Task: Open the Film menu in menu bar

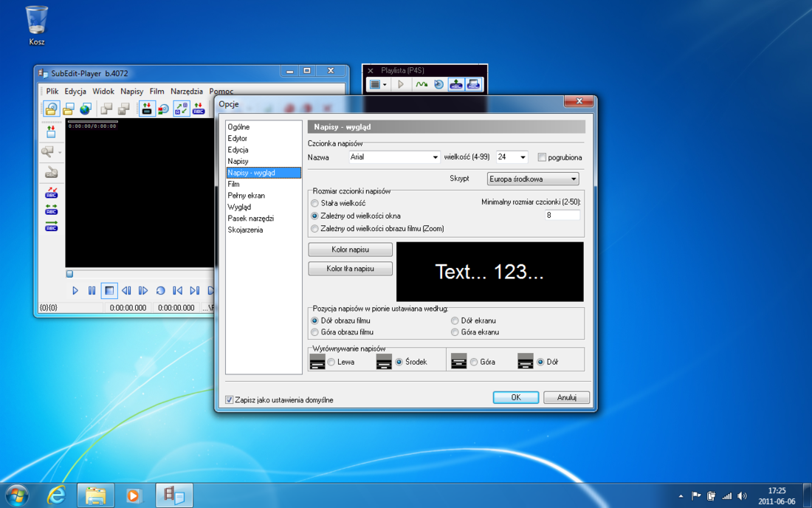Action: [x=156, y=91]
